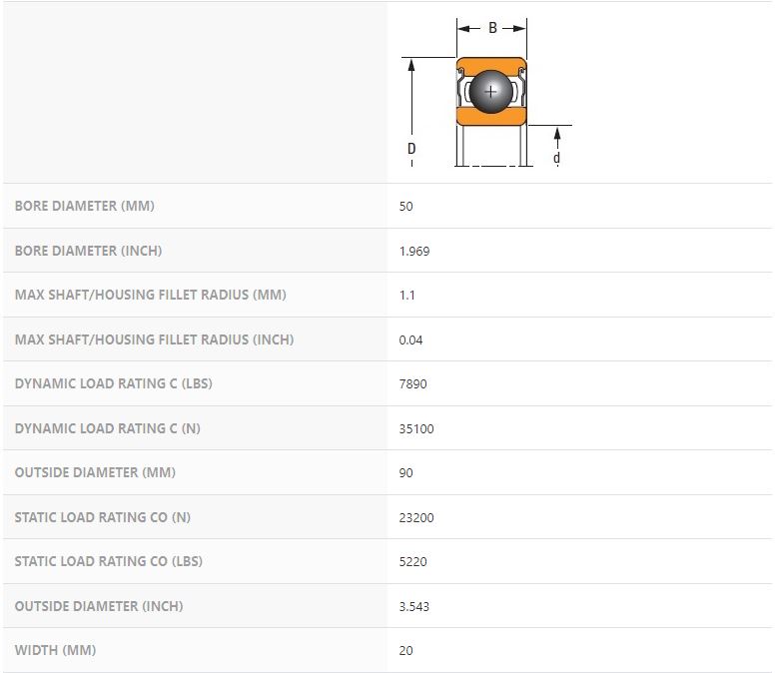Click the dynamic load value 35100
784x673 pixels.
[x=416, y=429]
